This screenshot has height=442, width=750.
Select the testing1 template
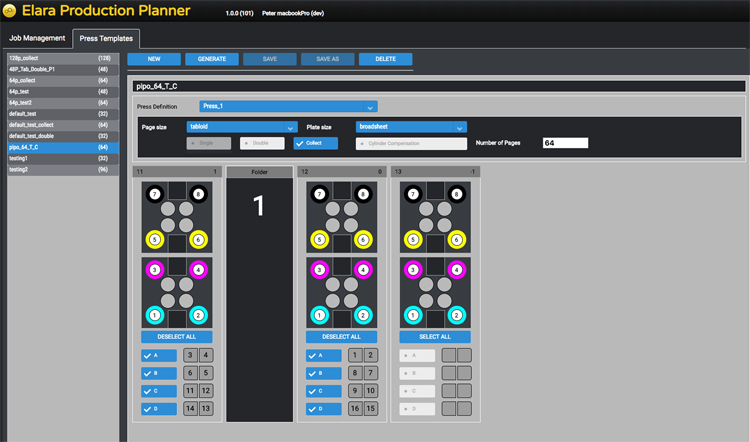tap(63, 158)
